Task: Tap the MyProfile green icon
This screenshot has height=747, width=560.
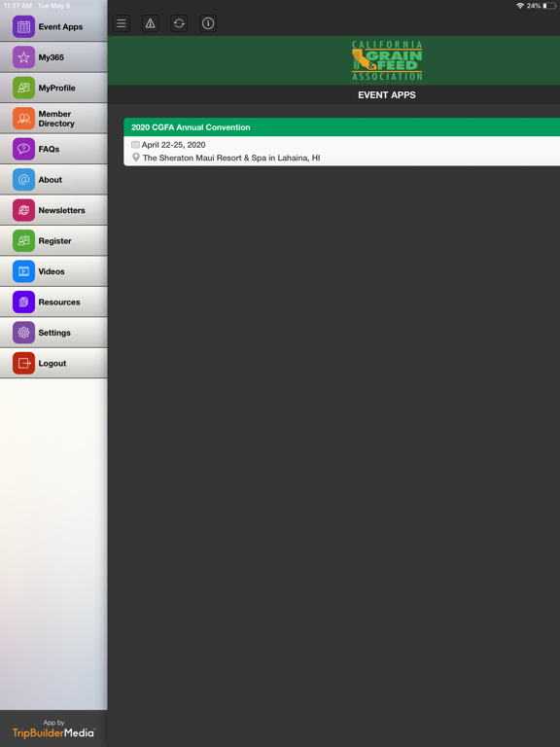Action: click(23, 88)
